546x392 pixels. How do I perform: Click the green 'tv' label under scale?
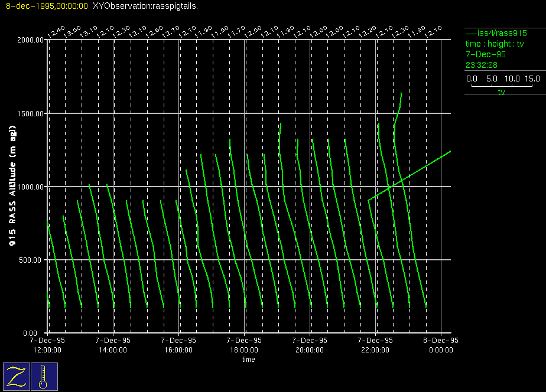[501, 93]
